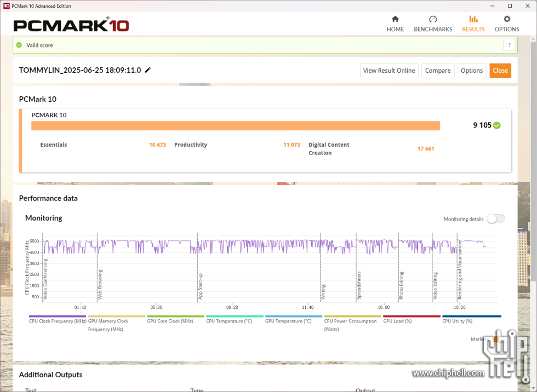Image resolution: width=537 pixels, height=392 pixels.
Task: Select the Video Conferencing chart marker
Action: click(x=45, y=279)
